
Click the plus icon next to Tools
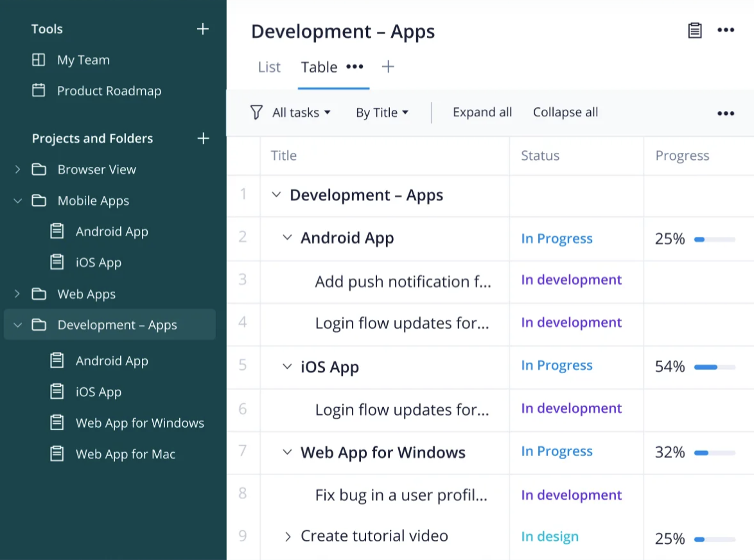tap(203, 29)
